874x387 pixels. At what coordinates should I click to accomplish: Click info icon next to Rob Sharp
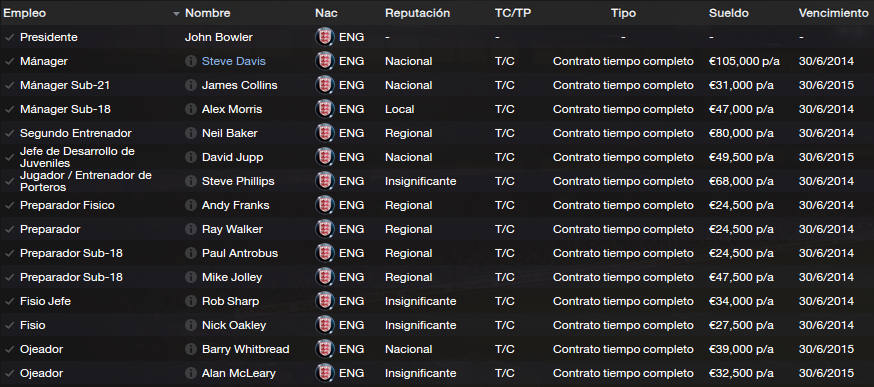point(191,301)
